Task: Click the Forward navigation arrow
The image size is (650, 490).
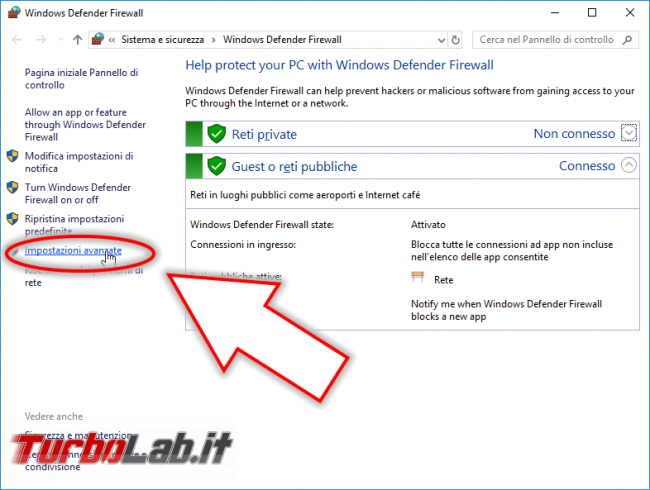Action: 41,40
